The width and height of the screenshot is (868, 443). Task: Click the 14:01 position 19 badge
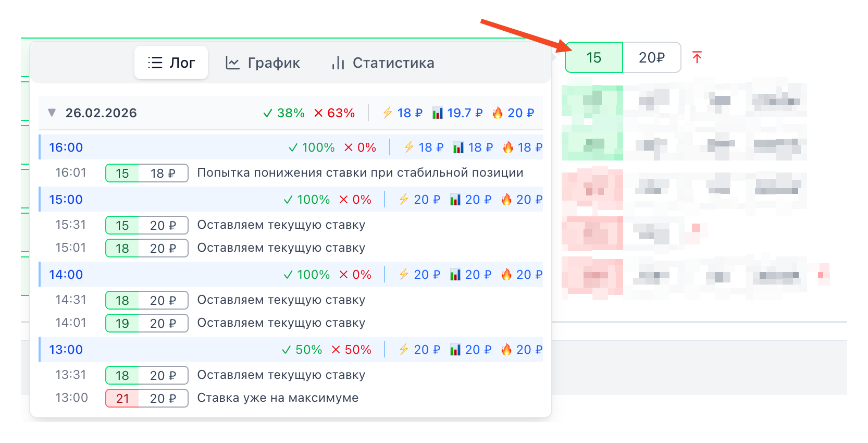(x=122, y=324)
